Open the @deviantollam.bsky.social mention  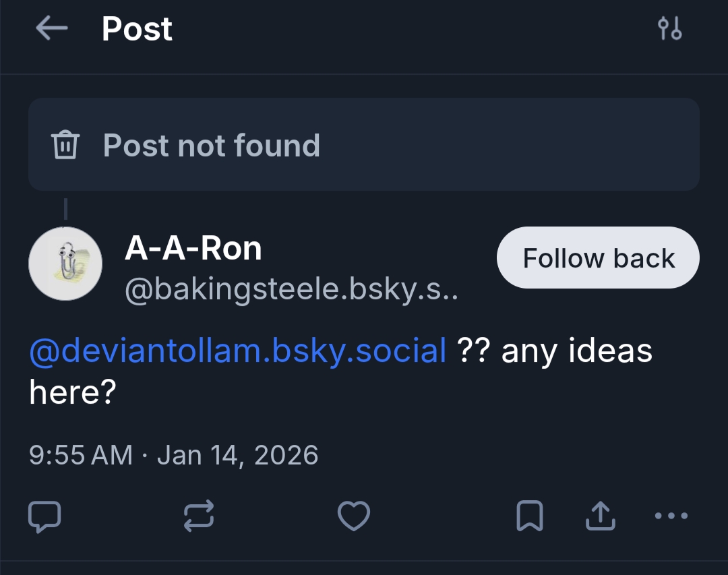pos(238,351)
